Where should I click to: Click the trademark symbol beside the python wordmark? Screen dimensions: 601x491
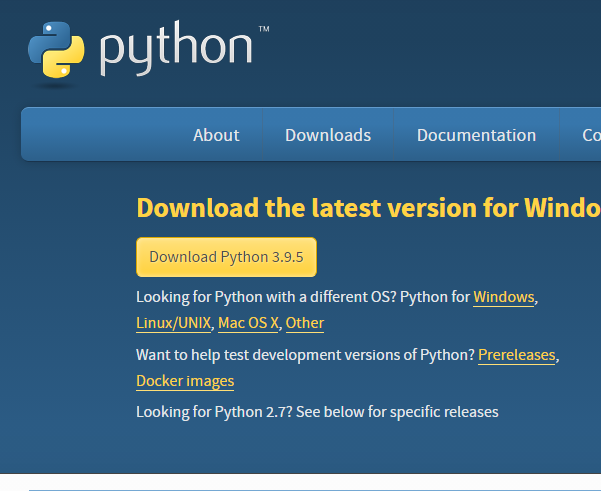click(264, 30)
